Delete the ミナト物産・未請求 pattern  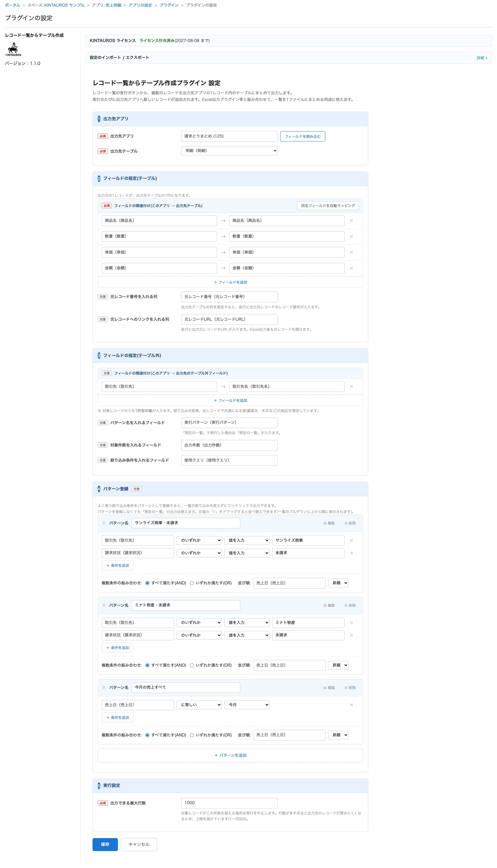coord(350,606)
